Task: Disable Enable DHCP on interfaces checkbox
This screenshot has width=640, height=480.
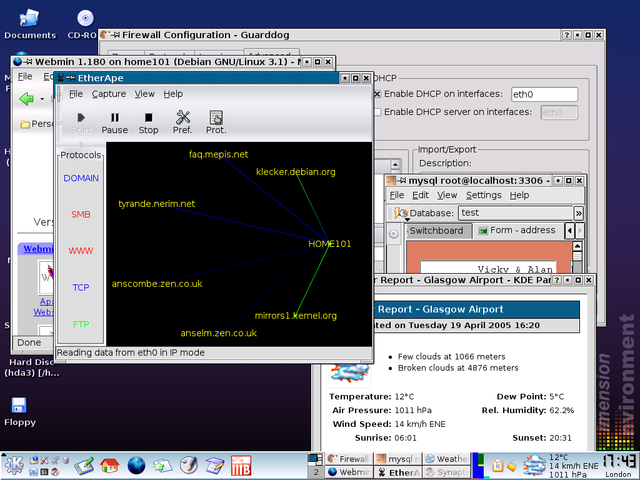Action: pos(377,94)
